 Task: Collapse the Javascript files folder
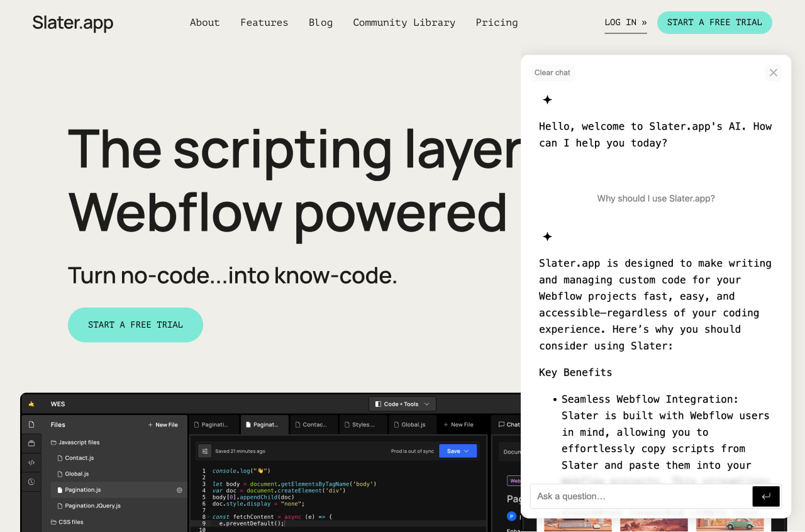[x=75, y=442]
